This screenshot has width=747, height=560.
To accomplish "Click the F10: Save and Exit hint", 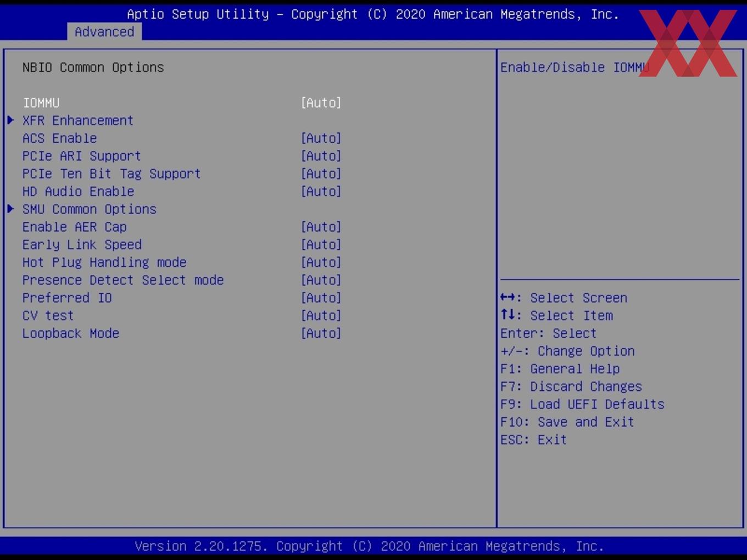I will click(x=567, y=422).
